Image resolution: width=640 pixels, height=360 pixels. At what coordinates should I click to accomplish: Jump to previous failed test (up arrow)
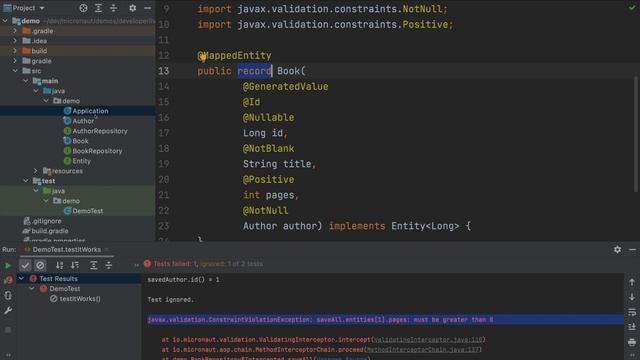pos(632,282)
